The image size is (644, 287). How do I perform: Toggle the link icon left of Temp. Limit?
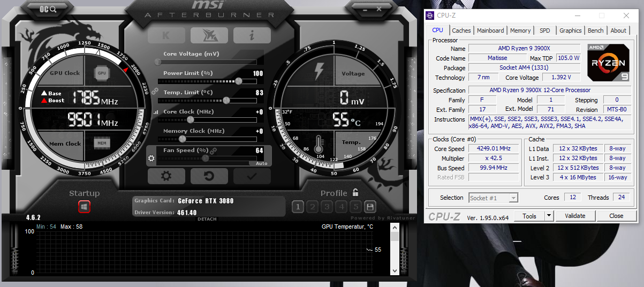[x=155, y=92]
